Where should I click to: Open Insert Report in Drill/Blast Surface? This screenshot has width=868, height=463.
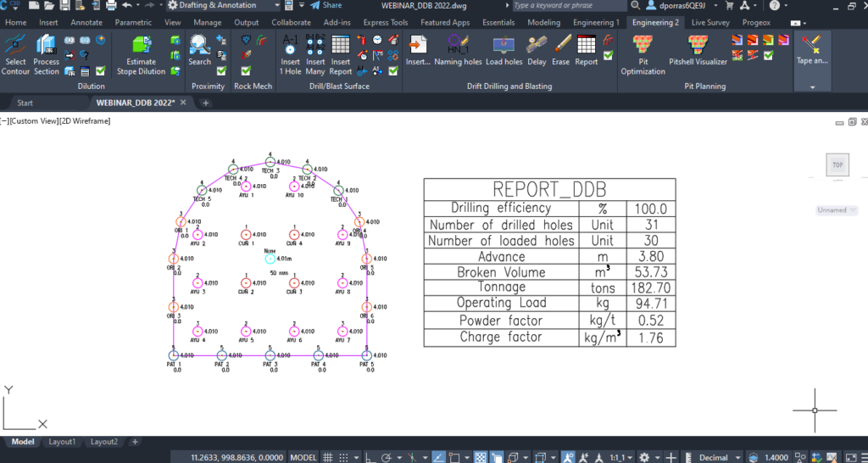(x=341, y=54)
